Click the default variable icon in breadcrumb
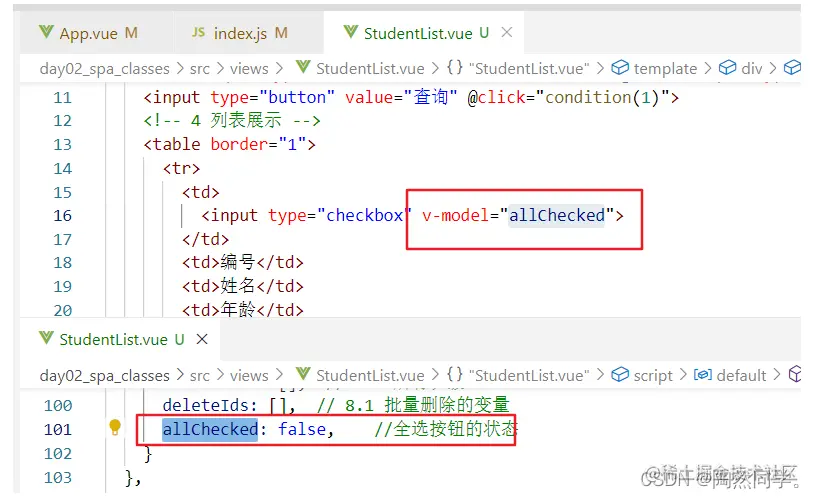Screen dimensions: 814x499 click(703, 375)
